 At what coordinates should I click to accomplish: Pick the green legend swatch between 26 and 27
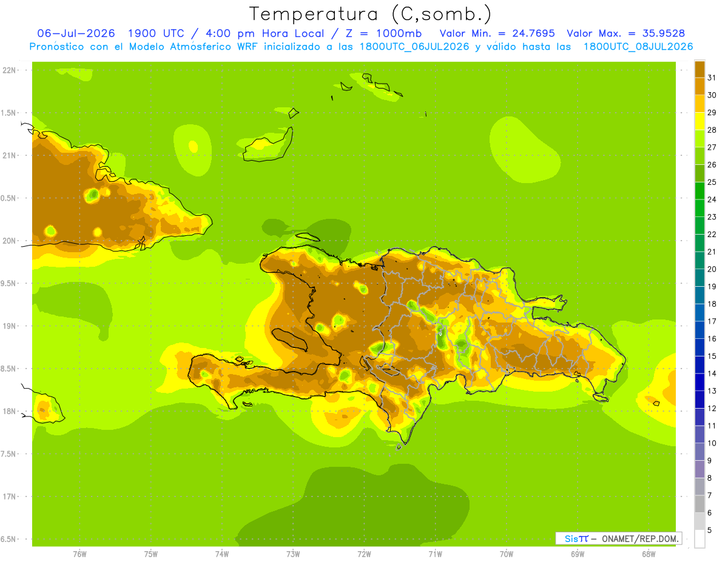699,156
